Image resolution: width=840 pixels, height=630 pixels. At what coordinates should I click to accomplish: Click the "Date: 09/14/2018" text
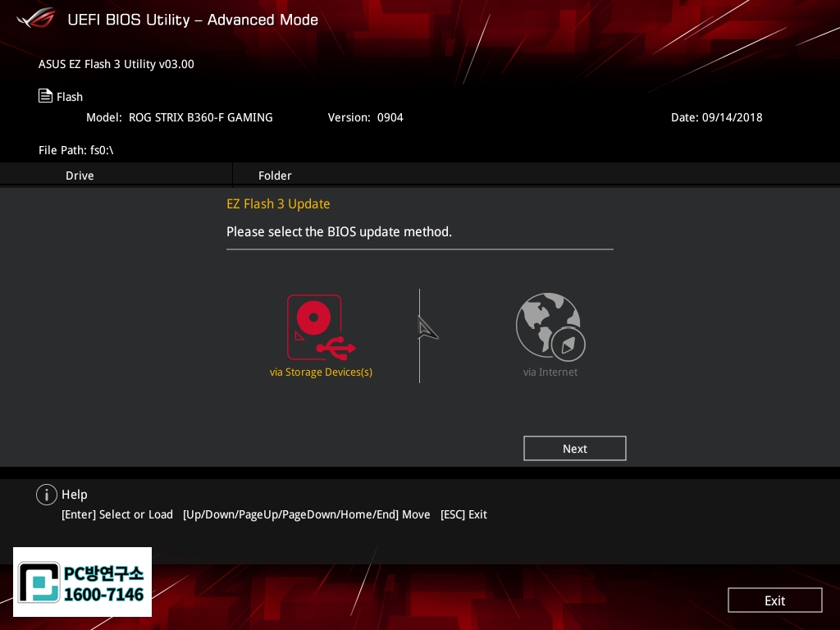(x=716, y=117)
